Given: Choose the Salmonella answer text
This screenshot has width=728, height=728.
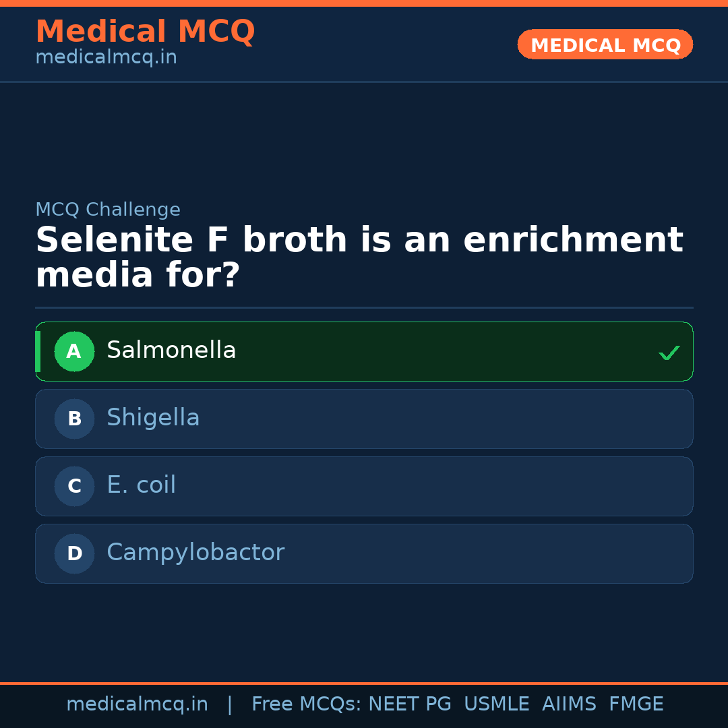Looking at the screenshot, I should 171,351.
